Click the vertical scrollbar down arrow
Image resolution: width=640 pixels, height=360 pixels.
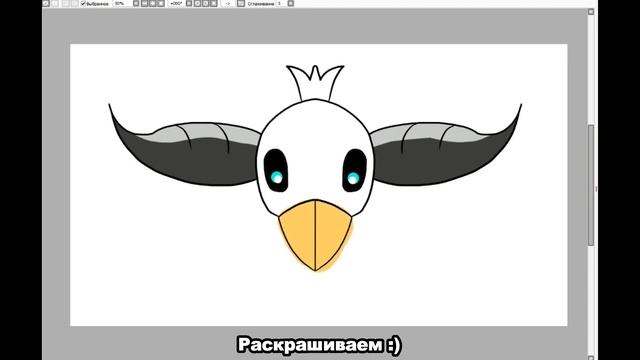(591, 357)
